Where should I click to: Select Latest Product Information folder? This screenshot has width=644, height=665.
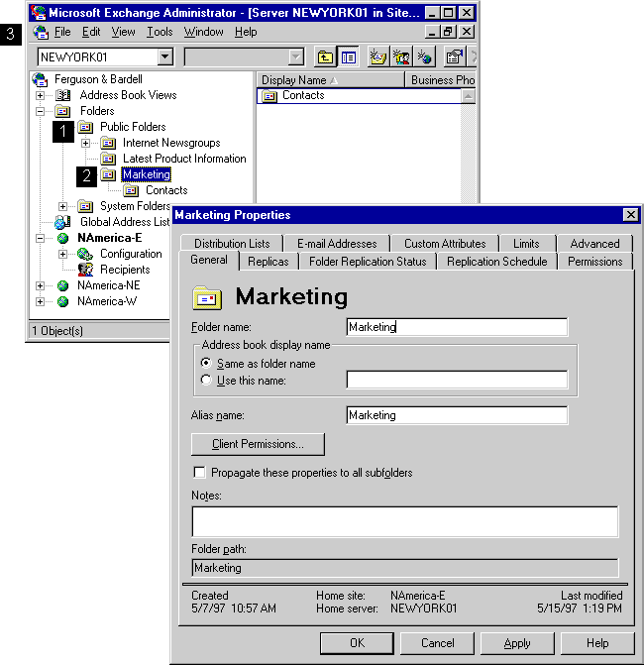click(x=184, y=159)
